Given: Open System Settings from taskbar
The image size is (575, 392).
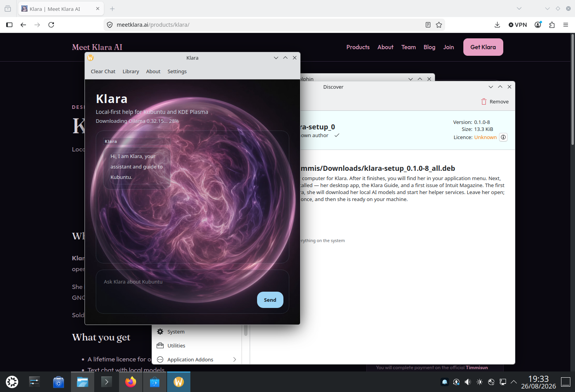Looking at the screenshot, I should (x=35, y=382).
